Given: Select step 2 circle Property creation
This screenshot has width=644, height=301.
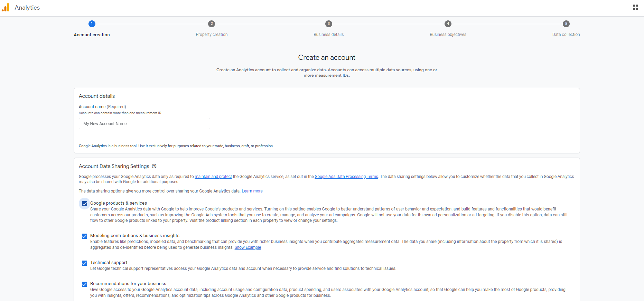Looking at the screenshot, I should pyautogui.click(x=212, y=24).
